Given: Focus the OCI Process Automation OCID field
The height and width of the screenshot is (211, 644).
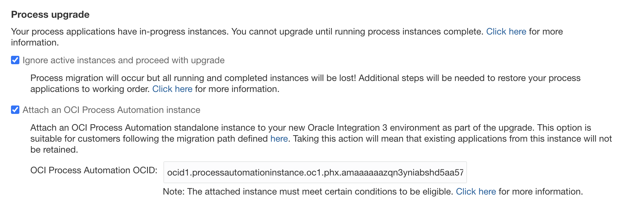Looking at the screenshot, I should [315, 172].
